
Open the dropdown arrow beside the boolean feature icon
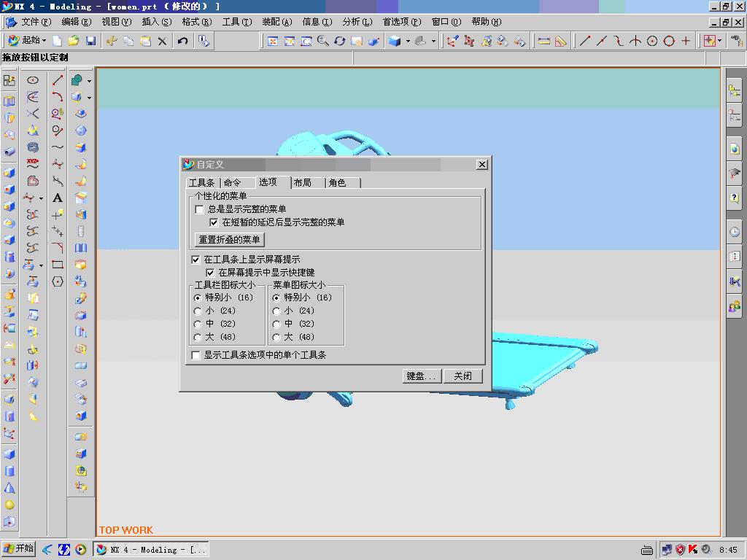(x=90, y=81)
